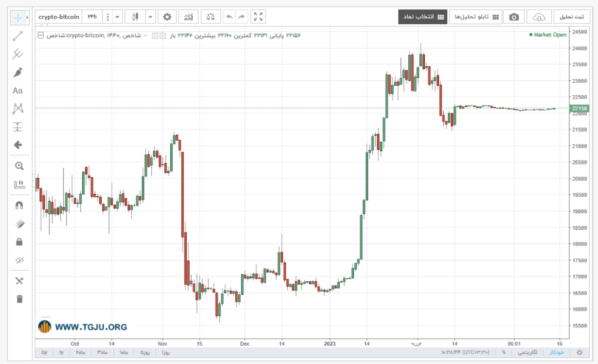Select the brush drawing tool
Image resolution: width=598 pixels, height=364 pixels.
pos(17,72)
